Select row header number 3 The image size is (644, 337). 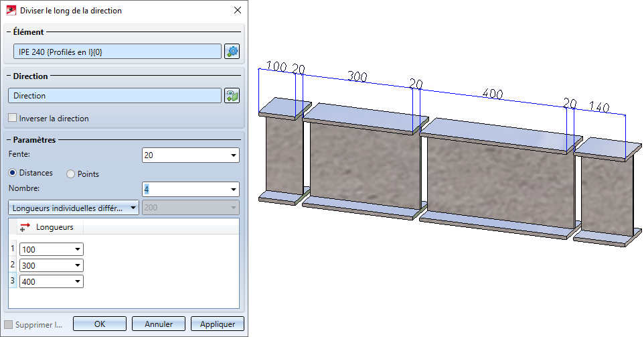point(12,281)
